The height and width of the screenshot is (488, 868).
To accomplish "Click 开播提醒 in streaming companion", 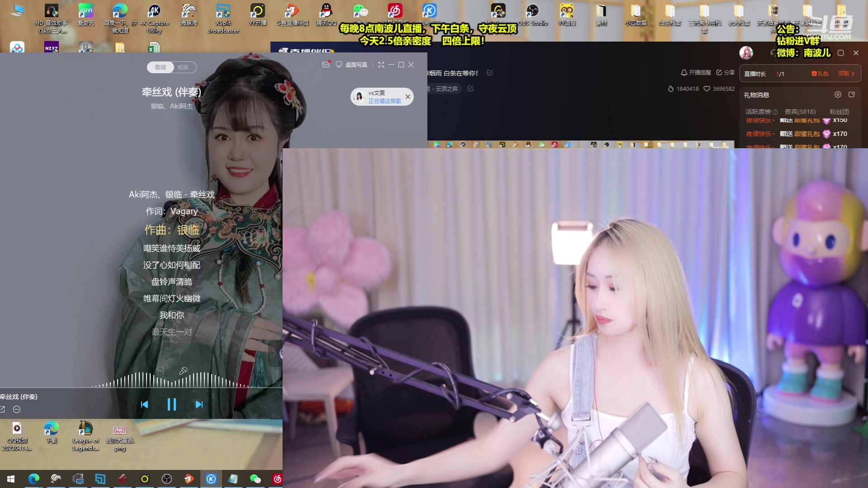I will pos(696,72).
